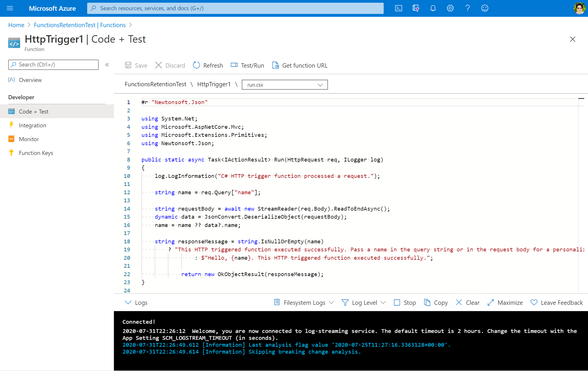Click the HttpTrigger1 path segment
588x371 pixels.
(214, 84)
